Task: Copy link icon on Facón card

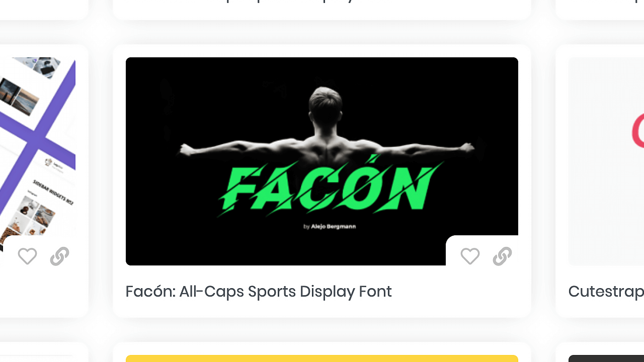Action: (x=502, y=256)
